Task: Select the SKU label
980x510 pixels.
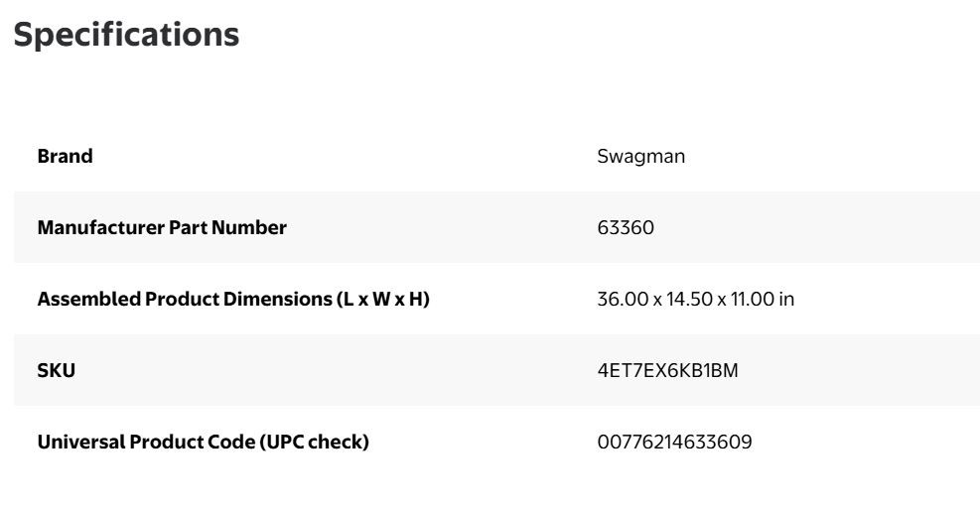Action: 57,371
